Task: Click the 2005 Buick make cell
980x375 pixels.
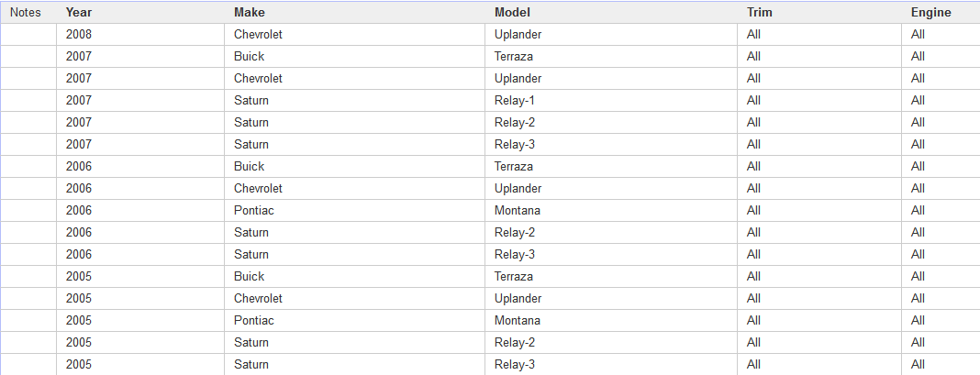Action: pos(354,276)
